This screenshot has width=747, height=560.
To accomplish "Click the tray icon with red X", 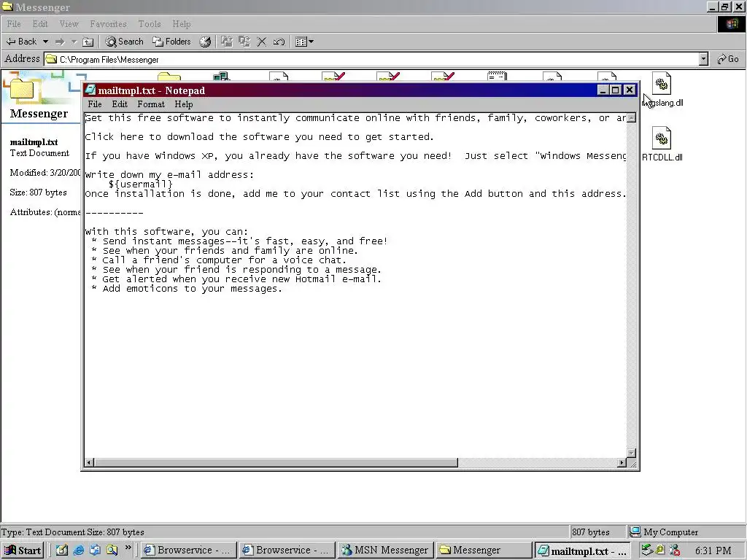I will tap(675, 550).
